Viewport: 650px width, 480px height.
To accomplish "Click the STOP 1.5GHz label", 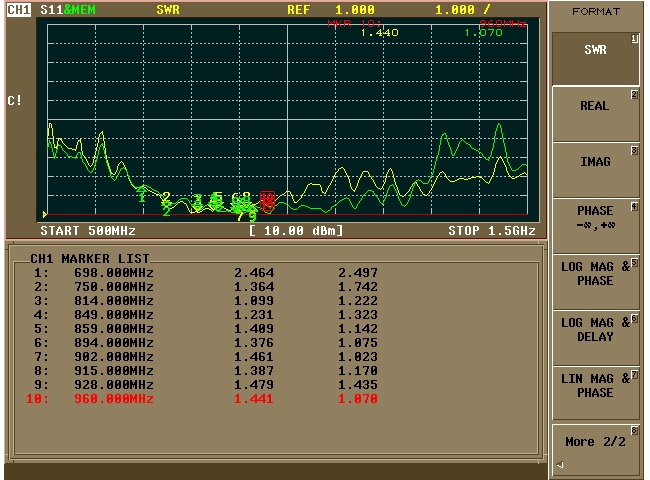I will tap(492, 231).
